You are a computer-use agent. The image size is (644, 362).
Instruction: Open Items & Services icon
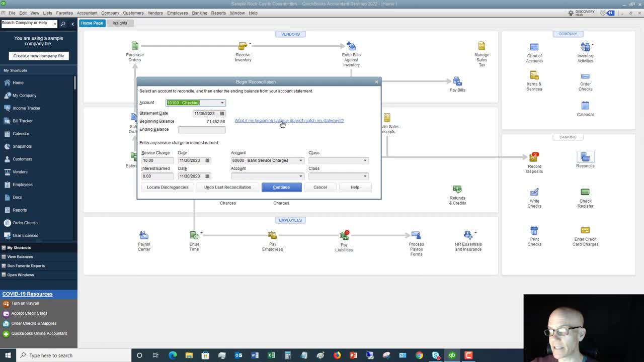coord(534,76)
